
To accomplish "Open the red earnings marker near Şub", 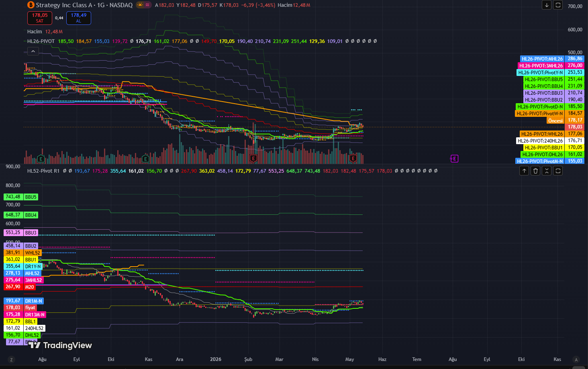I will pos(253,159).
